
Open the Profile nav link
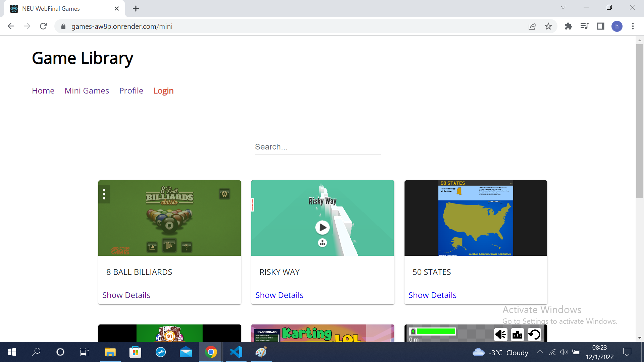[x=131, y=90]
